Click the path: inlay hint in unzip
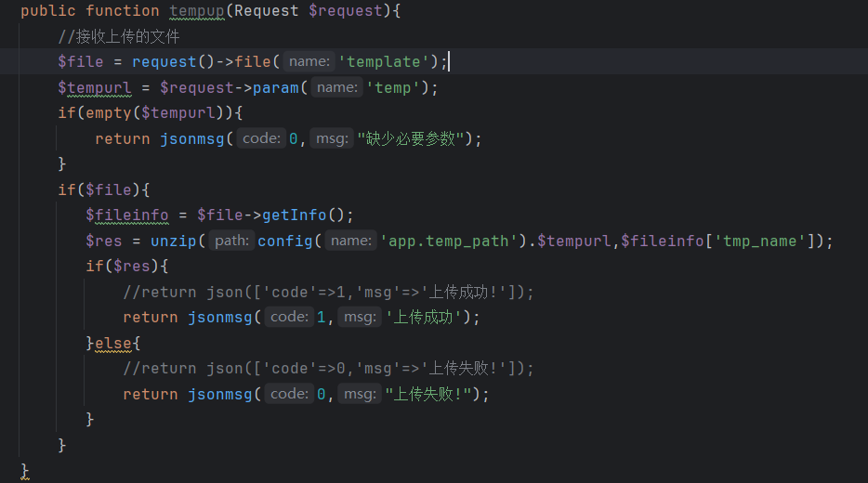The image size is (868, 483). pos(231,241)
